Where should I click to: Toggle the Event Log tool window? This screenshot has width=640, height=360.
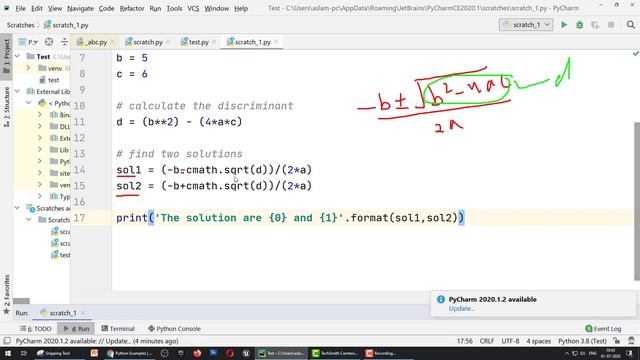pyautogui.click(x=603, y=329)
